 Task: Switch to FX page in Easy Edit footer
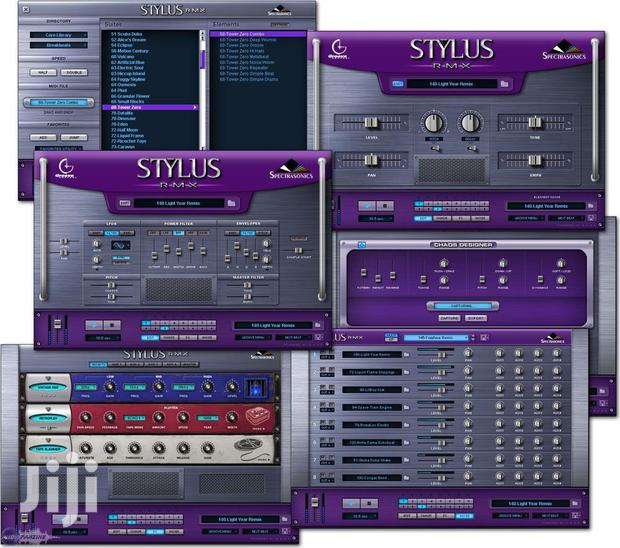460,218
